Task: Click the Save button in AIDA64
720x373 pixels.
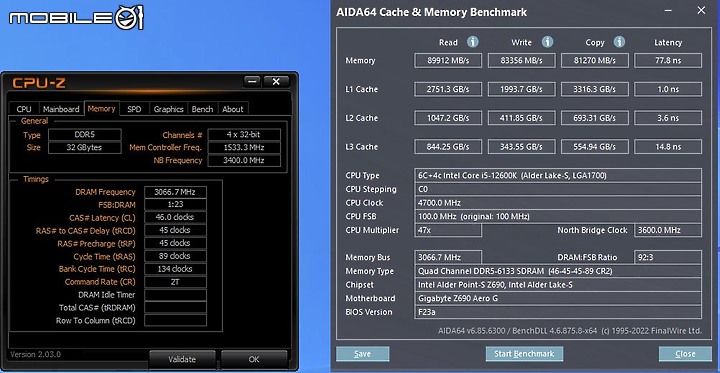Action: (363, 354)
